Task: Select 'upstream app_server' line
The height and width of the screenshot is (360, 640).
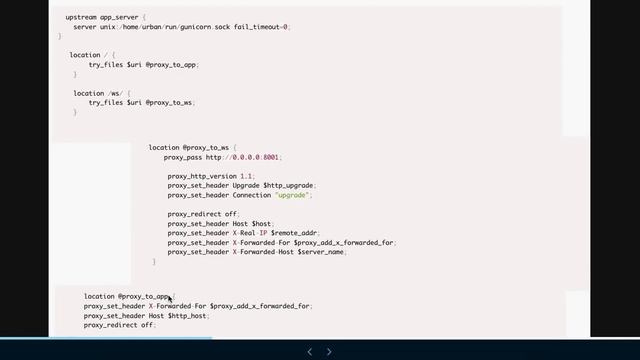Action: coord(105,17)
